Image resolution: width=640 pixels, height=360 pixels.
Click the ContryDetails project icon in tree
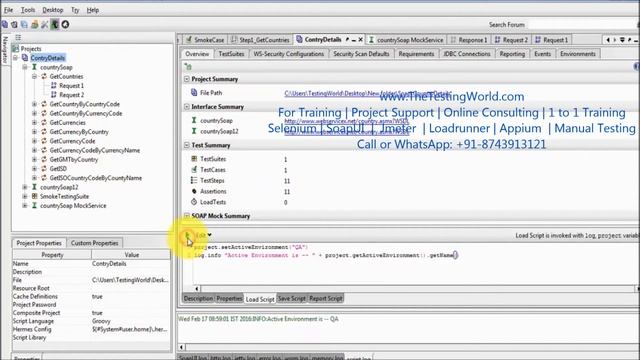[25, 58]
